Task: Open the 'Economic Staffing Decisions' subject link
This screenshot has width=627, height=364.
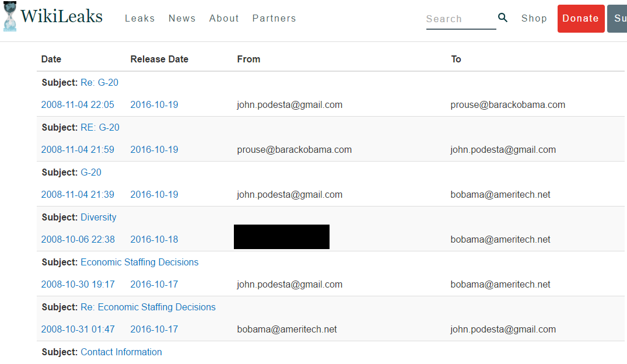Action: [139, 262]
